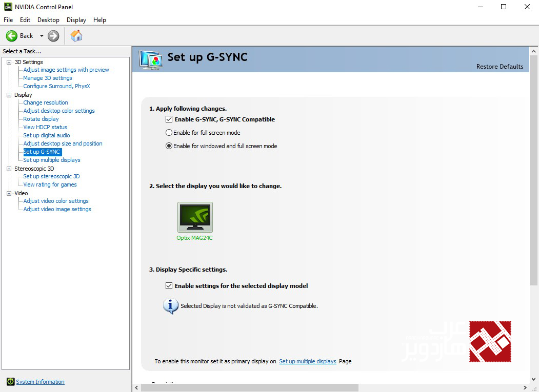
Task: Open Rotate display
Action: (x=41, y=119)
